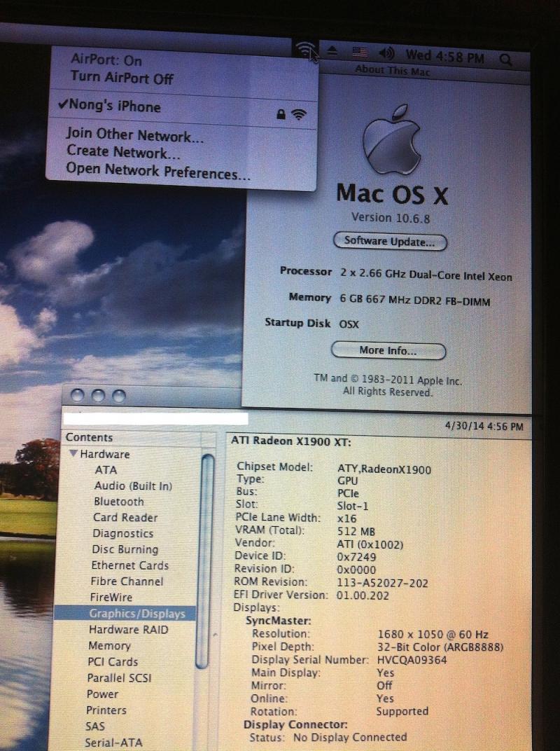Image resolution: width=560 pixels, height=751 pixels.
Task: Click VRAM value 512 MB
Action: click(356, 531)
